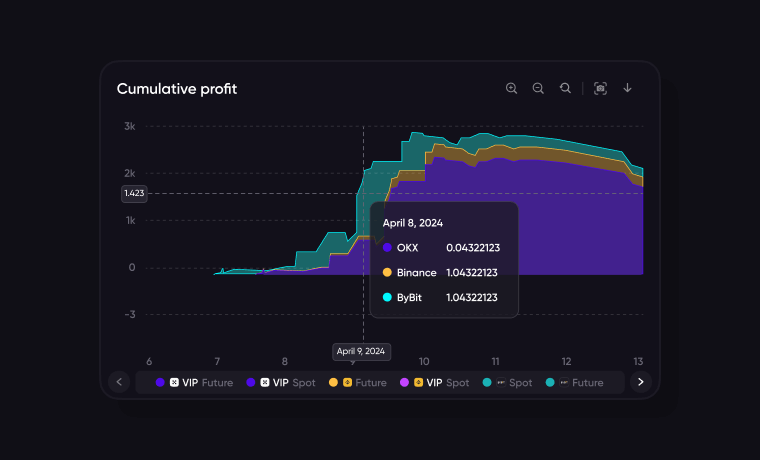The height and width of the screenshot is (460, 760).
Task: Click the Cumulative profit title
Action: point(177,89)
